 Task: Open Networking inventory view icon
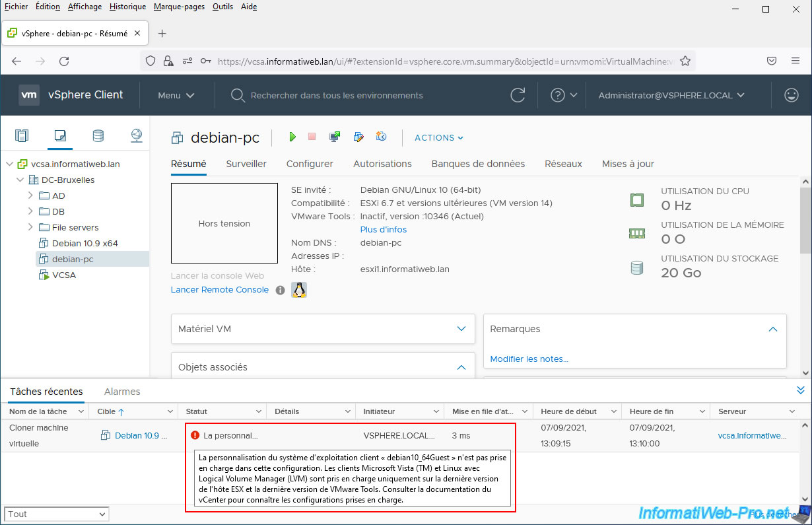[137, 136]
